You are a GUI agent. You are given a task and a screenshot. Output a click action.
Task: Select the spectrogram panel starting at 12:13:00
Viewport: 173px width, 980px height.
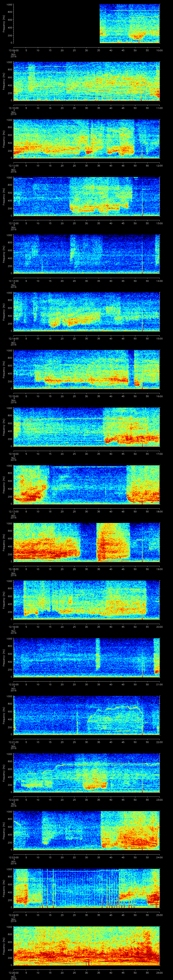87,254
